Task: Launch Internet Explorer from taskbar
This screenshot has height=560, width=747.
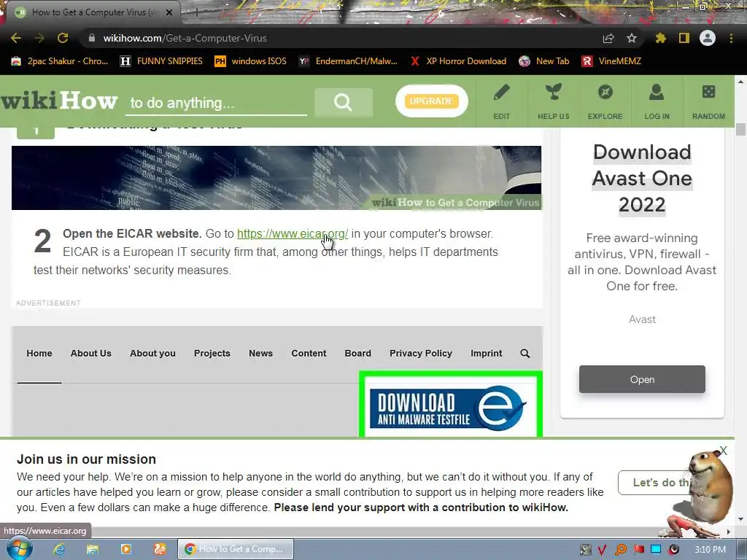Action: 59,549
